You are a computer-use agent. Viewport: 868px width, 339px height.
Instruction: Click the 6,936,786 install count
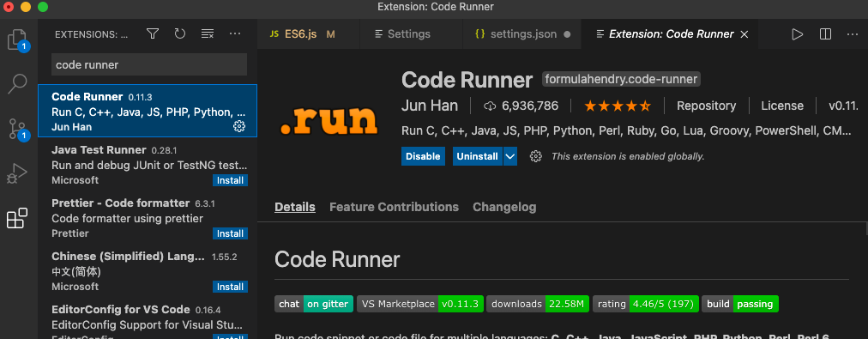pos(530,106)
